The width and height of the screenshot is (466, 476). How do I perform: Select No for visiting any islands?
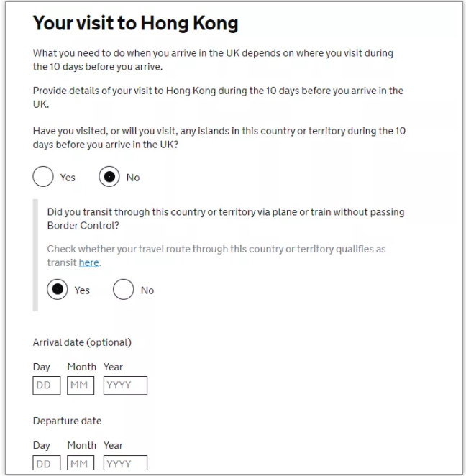[x=109, y=177]
